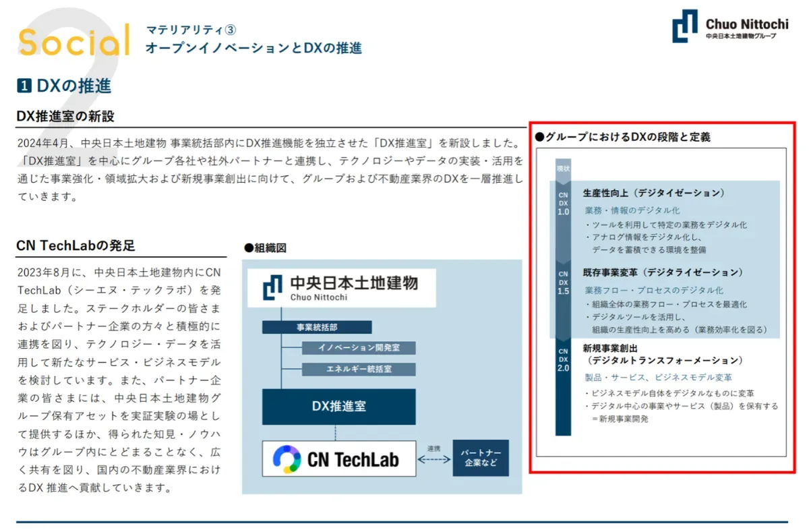Select "2024年4月" at the paragraph start
This screenshot has height=532, width=809.
[x=45, y=144]
